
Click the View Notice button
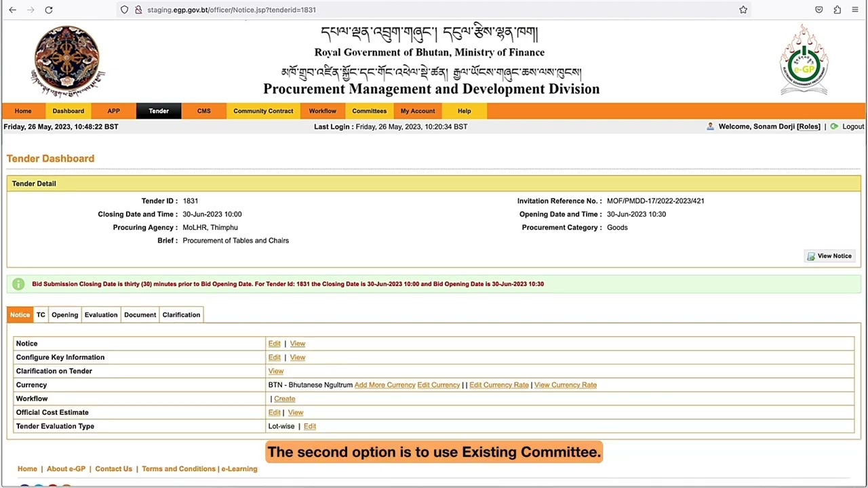(829, 256)
